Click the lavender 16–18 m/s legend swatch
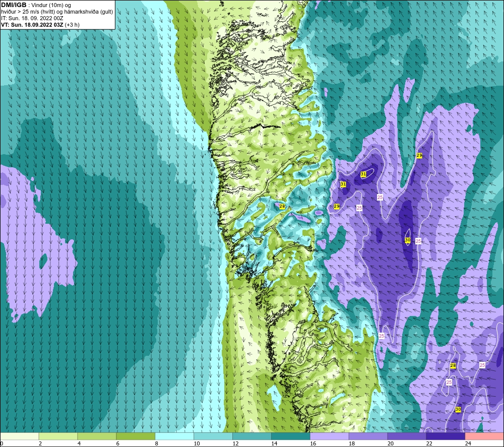504x447 pixels. [330, 436]
